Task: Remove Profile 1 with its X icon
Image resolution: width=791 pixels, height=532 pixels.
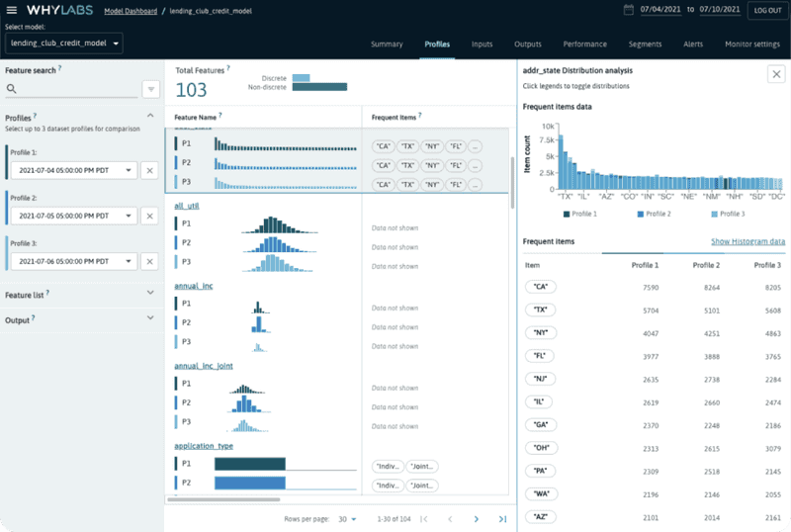Action: click(x=148, y=171)
